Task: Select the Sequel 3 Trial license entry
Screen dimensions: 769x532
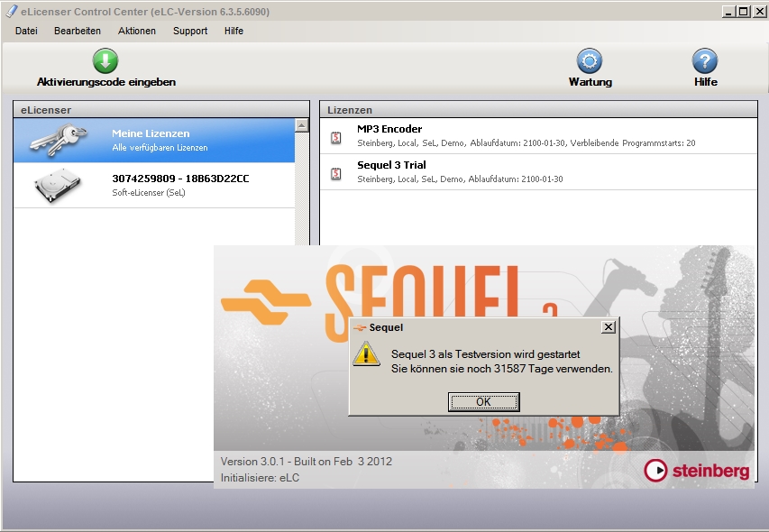Action: pos(538,172)
